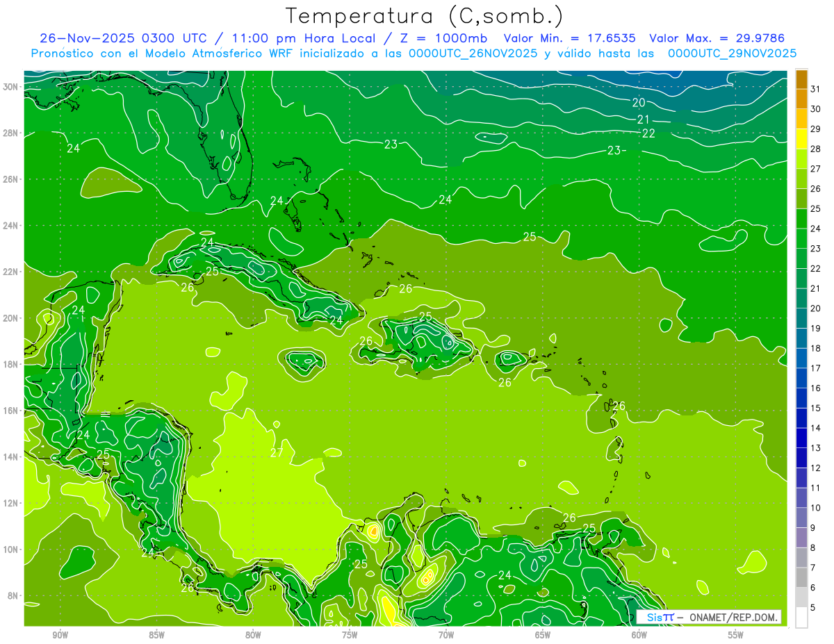Screen dimensions: 834x644
Task: Click the 28N latitude axis label
Action: [10, 133]
